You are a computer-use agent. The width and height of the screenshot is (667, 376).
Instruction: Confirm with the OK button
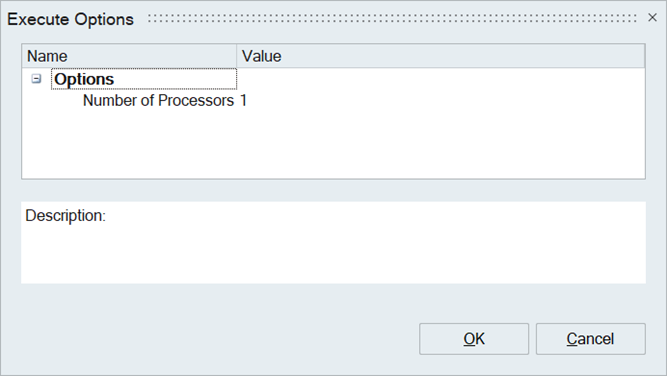(474, 339)
